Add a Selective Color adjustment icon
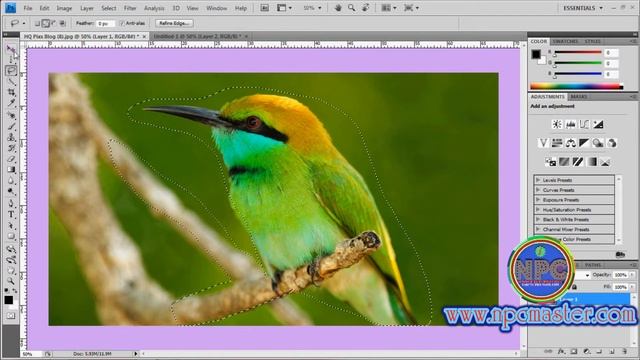 click(605, 162)
